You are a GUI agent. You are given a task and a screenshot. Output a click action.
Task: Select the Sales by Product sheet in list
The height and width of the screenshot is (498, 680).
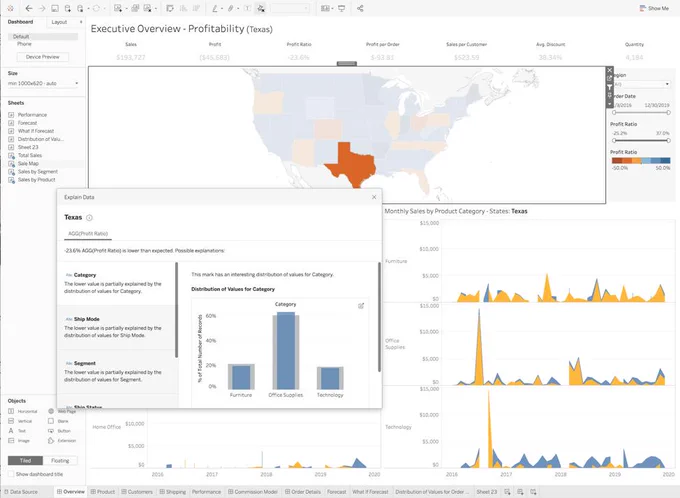[36, 180]
